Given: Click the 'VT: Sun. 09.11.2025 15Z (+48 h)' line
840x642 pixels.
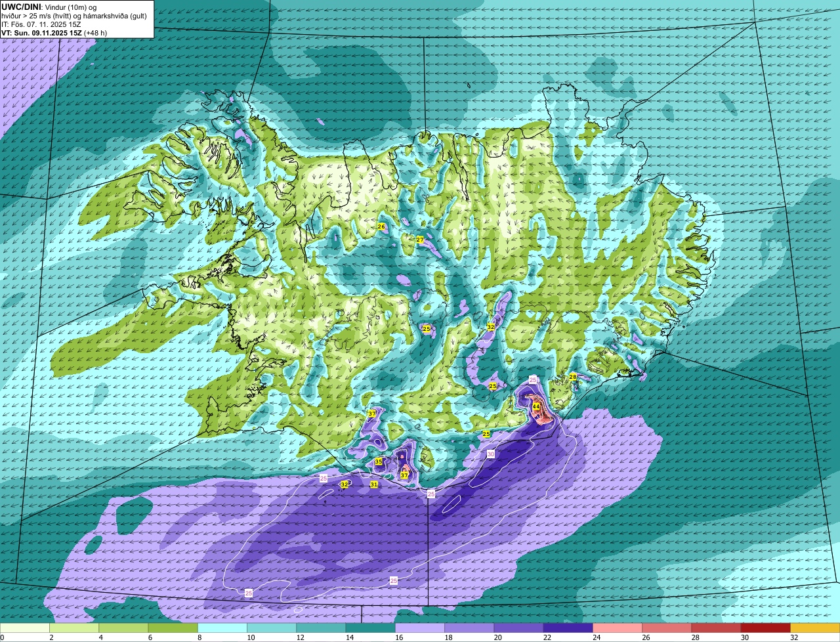Looking at the screenshot, I should coord(54,33).
